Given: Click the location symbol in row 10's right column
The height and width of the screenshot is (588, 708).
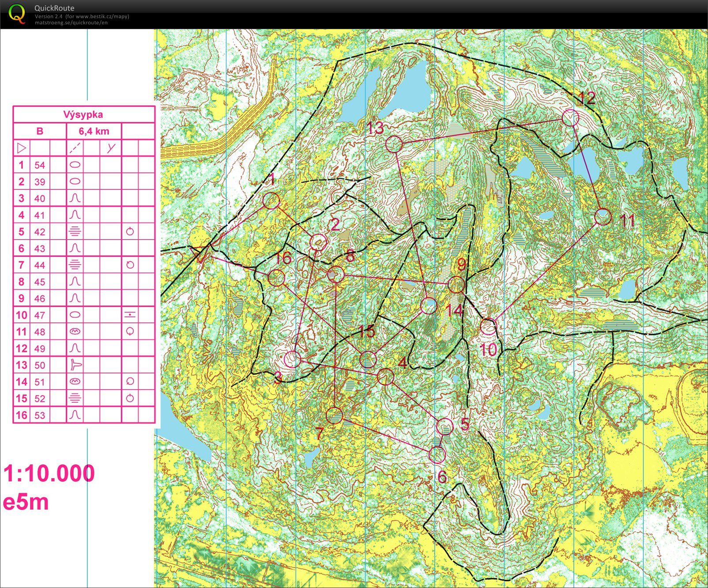Looking at the screenshot, I should click(x=130, y=315).
